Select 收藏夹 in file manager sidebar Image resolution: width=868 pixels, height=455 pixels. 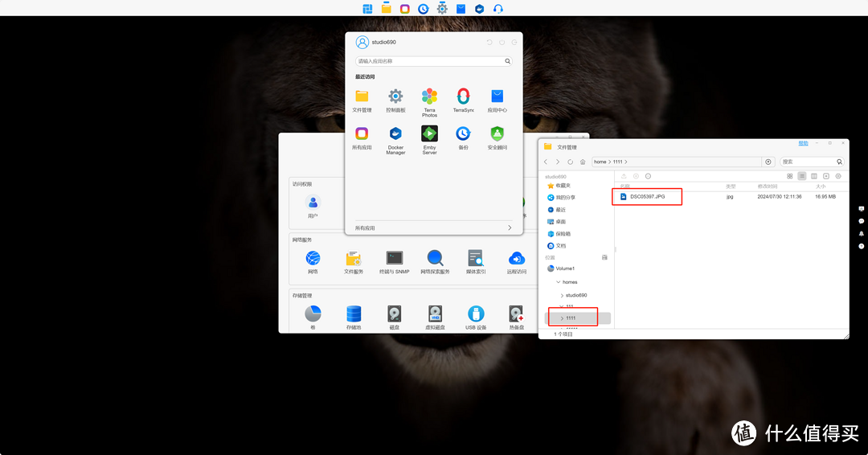click(563, 186)
